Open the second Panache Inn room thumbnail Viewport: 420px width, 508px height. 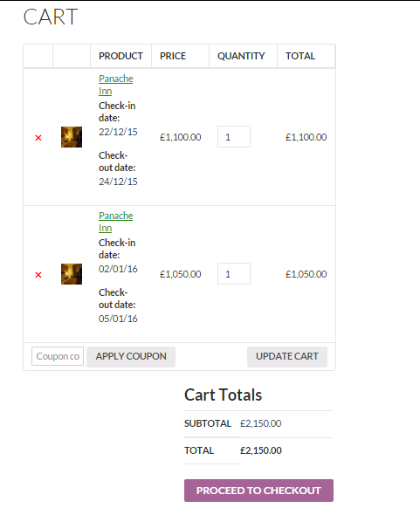(72, 274)
